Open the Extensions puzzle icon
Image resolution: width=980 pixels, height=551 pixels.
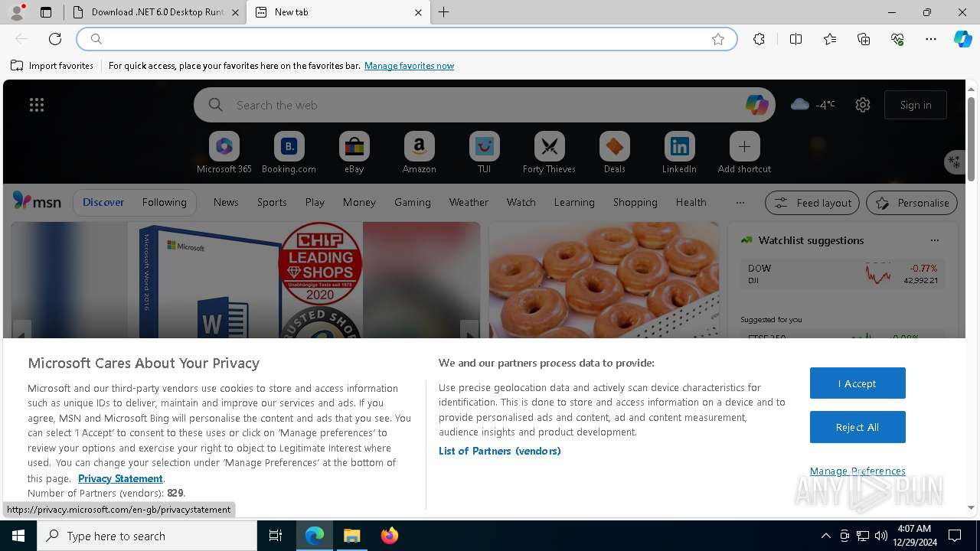(x=759, y=39)
